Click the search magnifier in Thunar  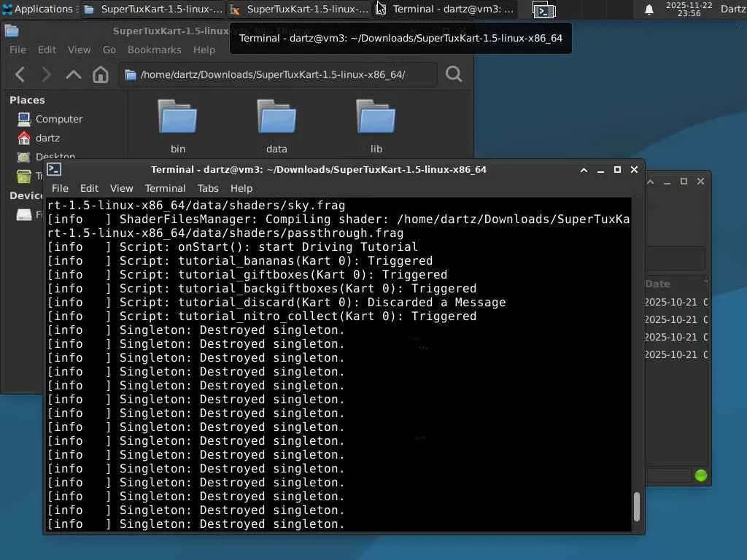454,74
